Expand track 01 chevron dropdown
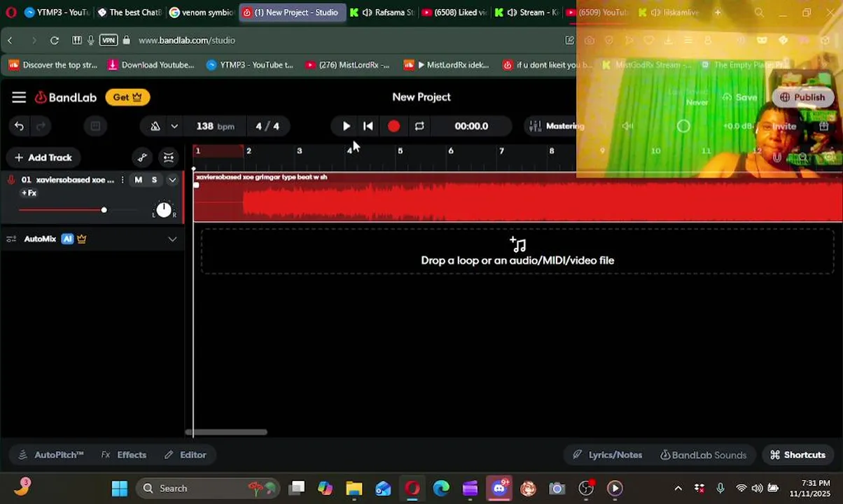Viewport: 843px width, 504px height. pos(172,180)
